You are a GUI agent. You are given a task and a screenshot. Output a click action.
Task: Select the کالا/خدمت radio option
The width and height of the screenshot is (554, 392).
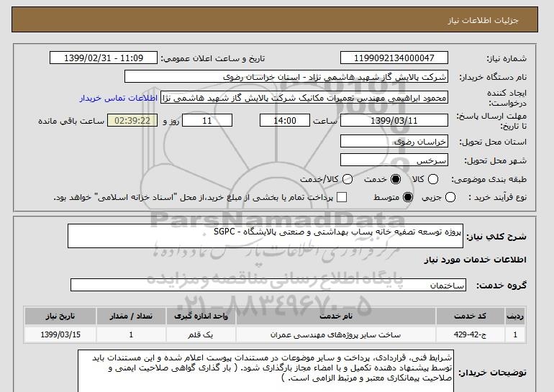[x=348, y=179]
